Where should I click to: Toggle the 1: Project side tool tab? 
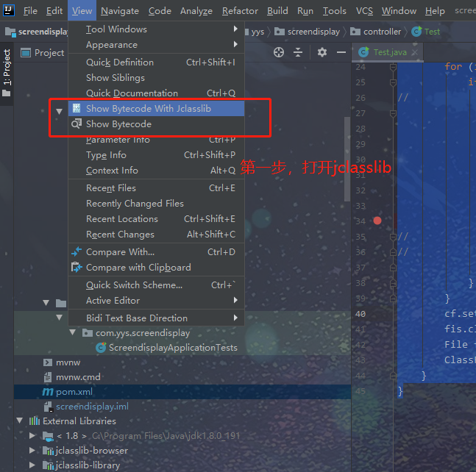click(x=7, y=73)
